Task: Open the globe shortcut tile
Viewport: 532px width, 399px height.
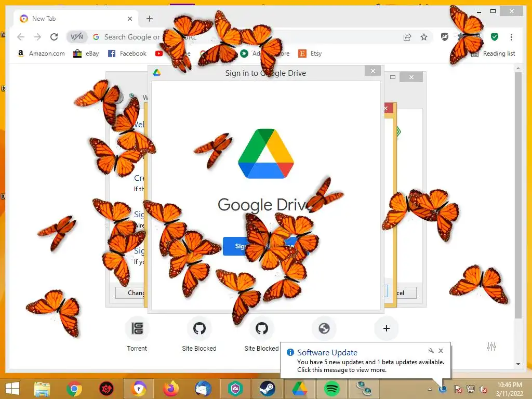Action: [x=324, y=328]
